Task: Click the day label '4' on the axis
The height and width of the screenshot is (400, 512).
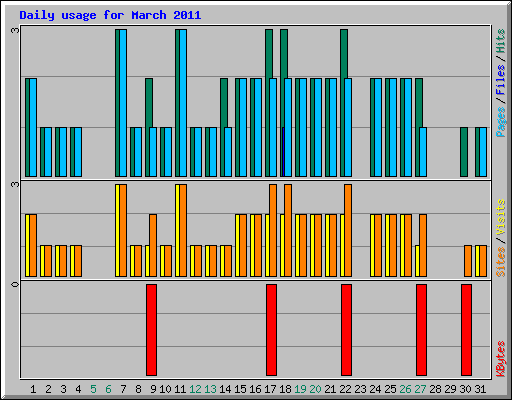Action: point(78,389)
